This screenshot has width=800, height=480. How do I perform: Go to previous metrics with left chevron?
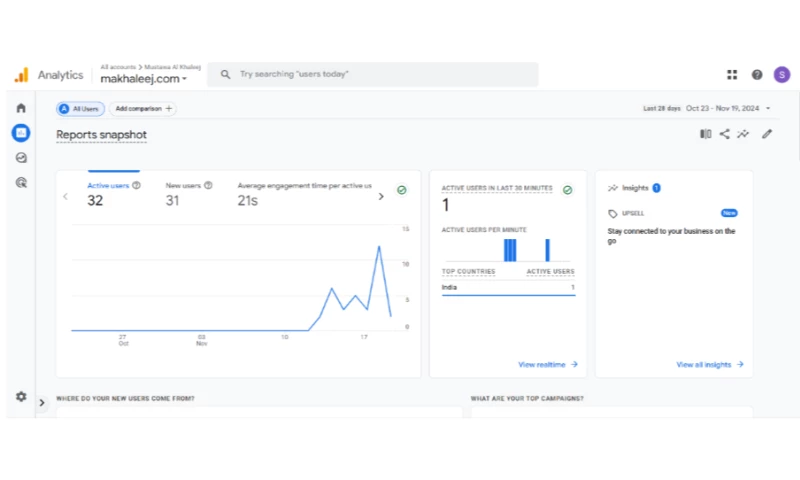pyautogui.click(x=65, y=196)
